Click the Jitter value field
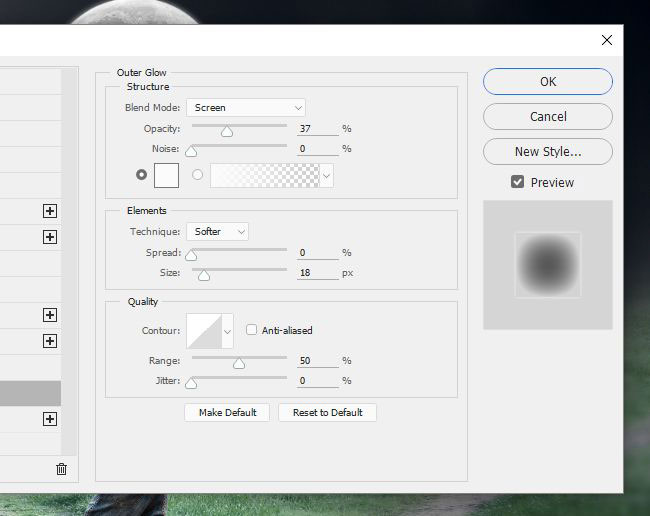650x516 pixels. [x=318, y=380]
